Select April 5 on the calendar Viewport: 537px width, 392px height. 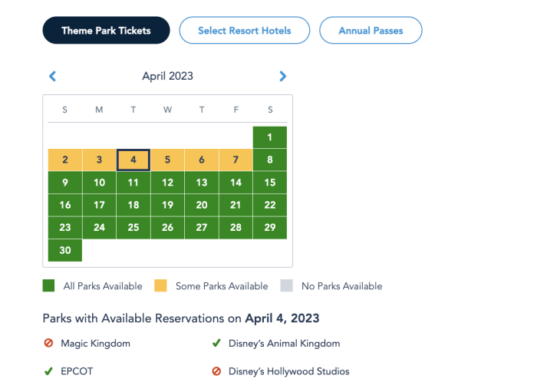[167, 160]
